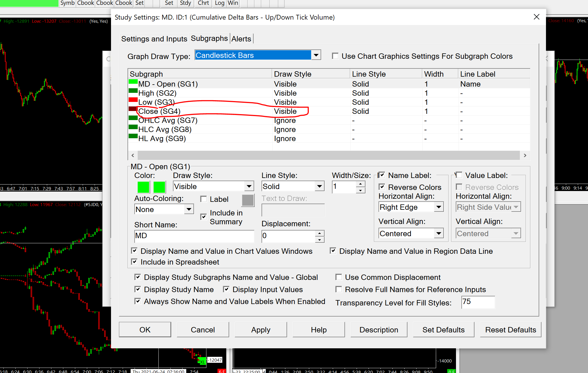Switch to Settings and Inputs tab
Screen dimensions: 588x373
(x=154, y=39)
